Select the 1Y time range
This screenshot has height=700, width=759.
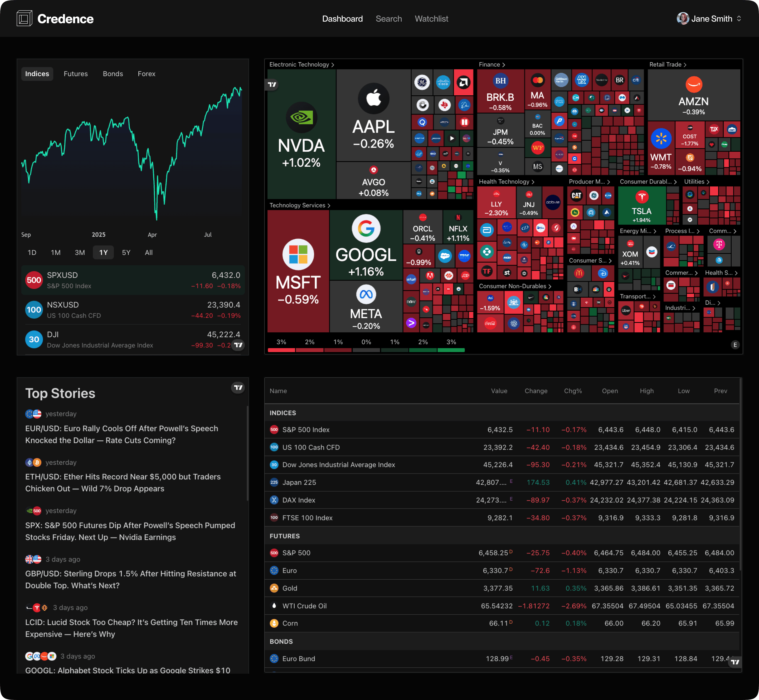tap(104, 253)
